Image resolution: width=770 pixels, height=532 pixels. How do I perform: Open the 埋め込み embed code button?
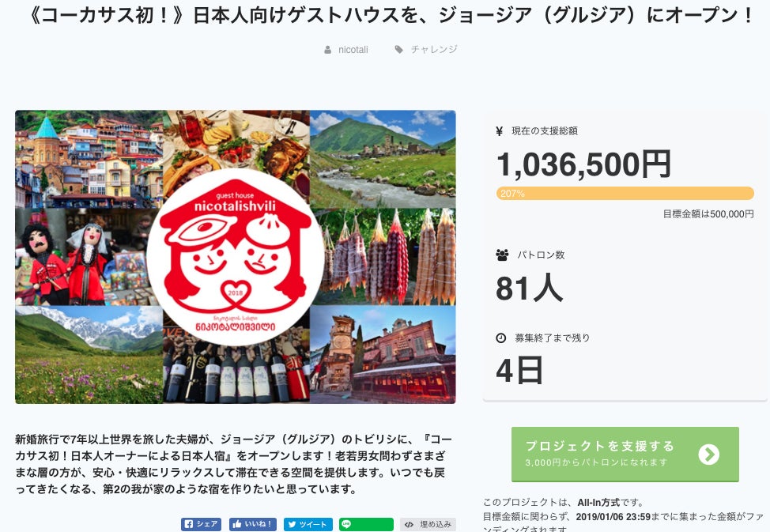[428, 524]
